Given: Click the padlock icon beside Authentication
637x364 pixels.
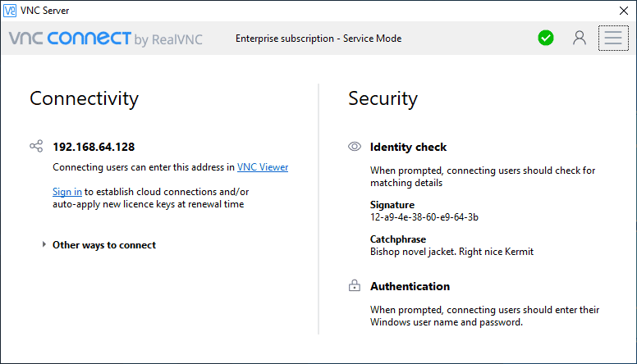Looking at the screenshot, I should 355,285.
